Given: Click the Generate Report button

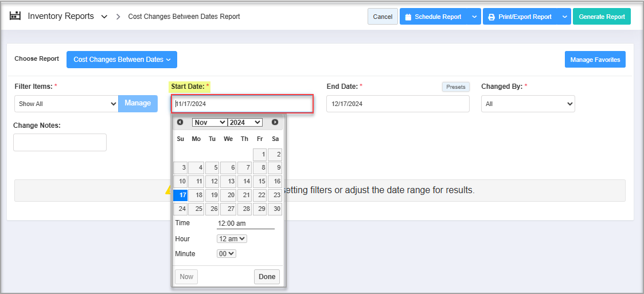Looking at the screenshot, I should (602, 17).
